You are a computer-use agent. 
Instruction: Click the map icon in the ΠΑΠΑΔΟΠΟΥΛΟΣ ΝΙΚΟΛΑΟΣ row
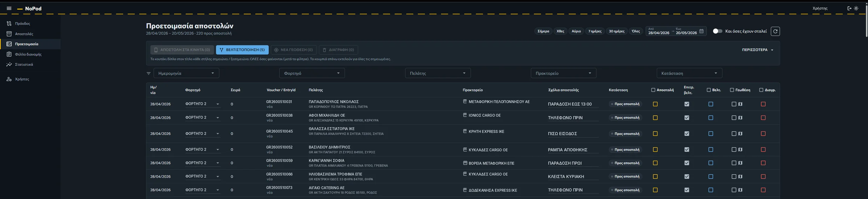[x=740, y=104]
